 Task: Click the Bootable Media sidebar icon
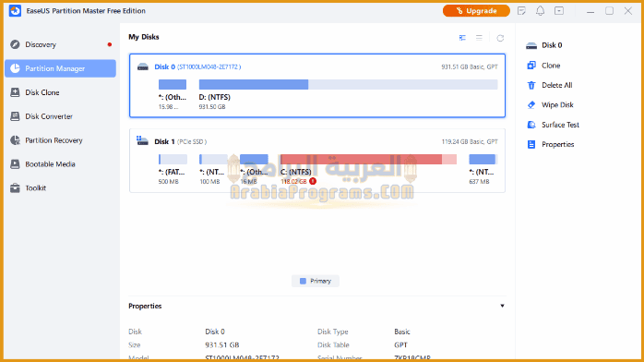(15, 164)
